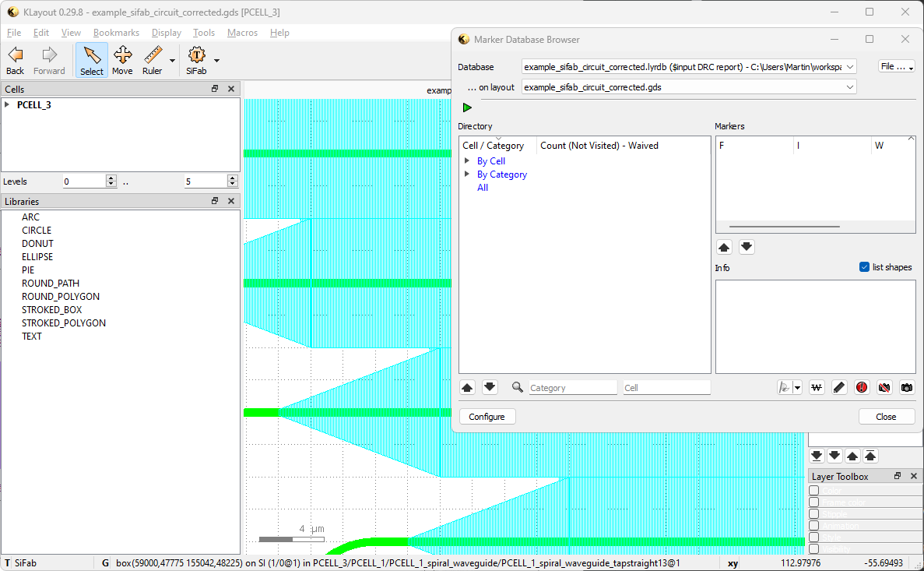Click the remove snapshot icon
The width and height of the screenshot is (924, 571).
point(884,387)
